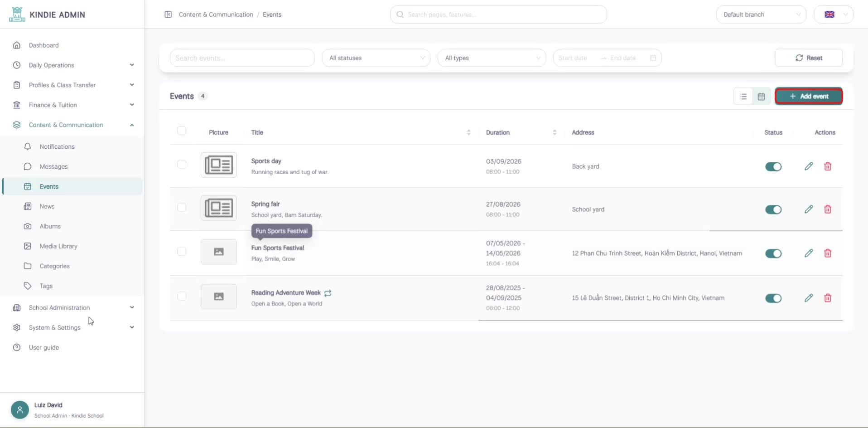This screenshot has width=868, height=428.
Task: Toggle status switch for Spring fair
Action: (x=773, y=209)
